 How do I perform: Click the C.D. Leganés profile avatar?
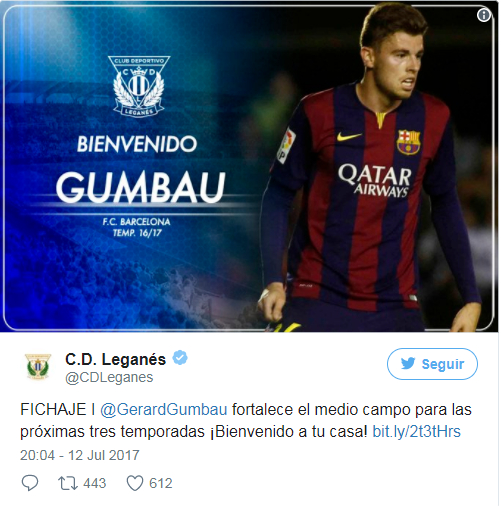[38, 367]
